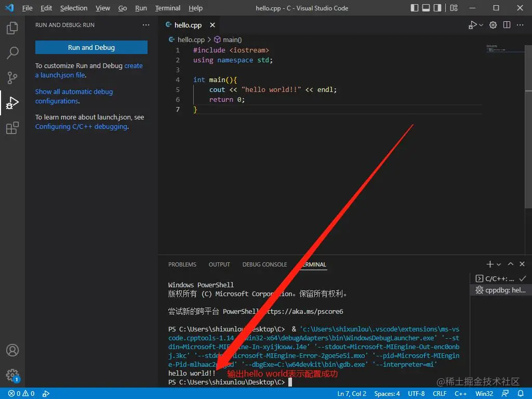Open the editor more actions ellipsis menu
Viewport: 532px width, 399px height.
tap(520, 24)
